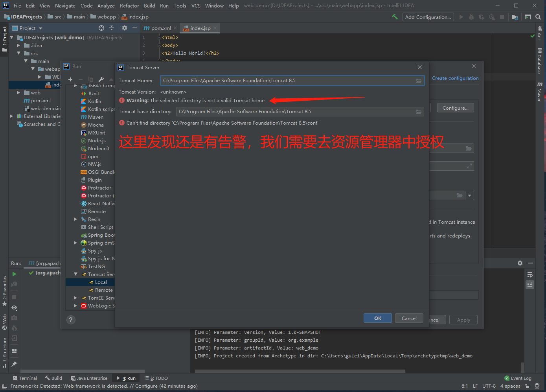The width and height of the screenshot is (546, 392).
Task: Expand the WebLogic Server node
Action: 75,306
